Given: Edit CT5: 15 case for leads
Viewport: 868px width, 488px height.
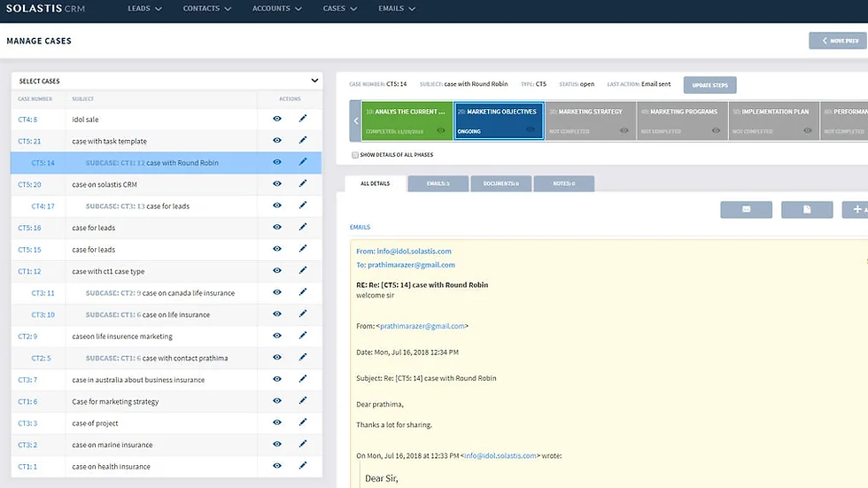Looking at the screenshot, I should coord(303,248).
